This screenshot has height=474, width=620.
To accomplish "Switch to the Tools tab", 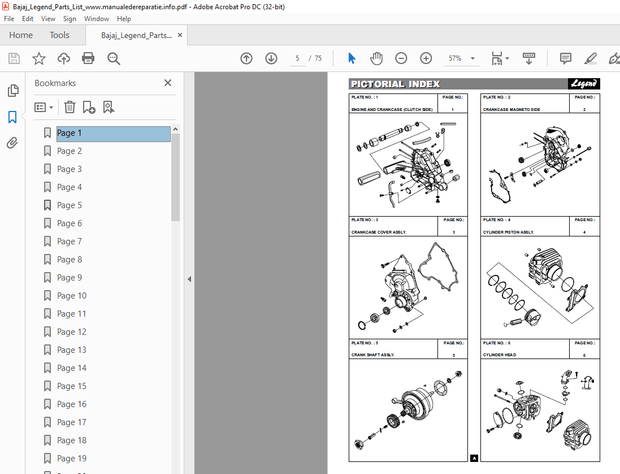I will pos(59,35).
